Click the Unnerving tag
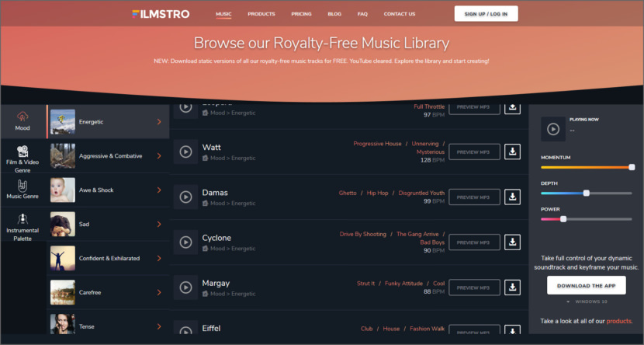 (x=425, y=144)
